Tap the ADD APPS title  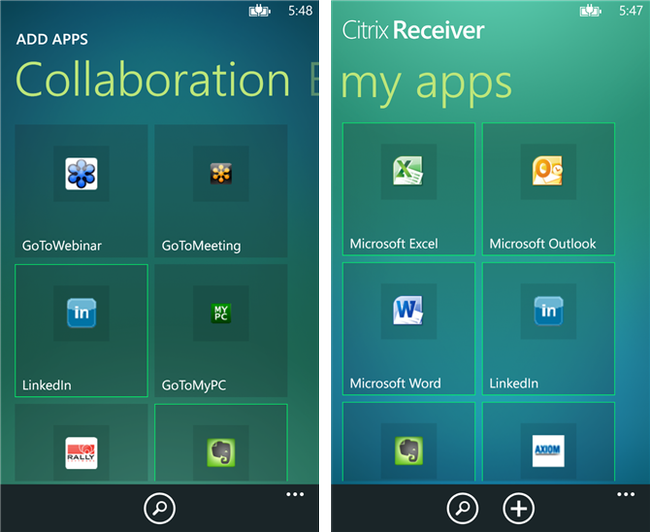coord(52,39)
